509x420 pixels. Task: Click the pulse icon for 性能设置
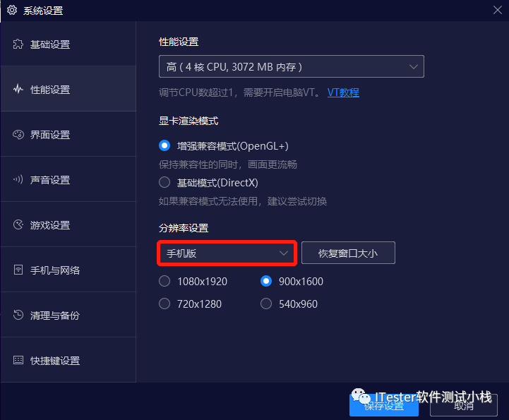point(18,89)
